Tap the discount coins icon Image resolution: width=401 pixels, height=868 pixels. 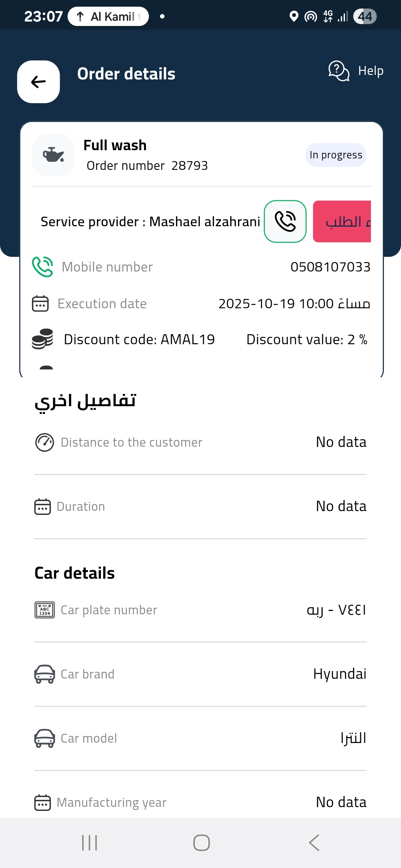click(x=42, y=339)
